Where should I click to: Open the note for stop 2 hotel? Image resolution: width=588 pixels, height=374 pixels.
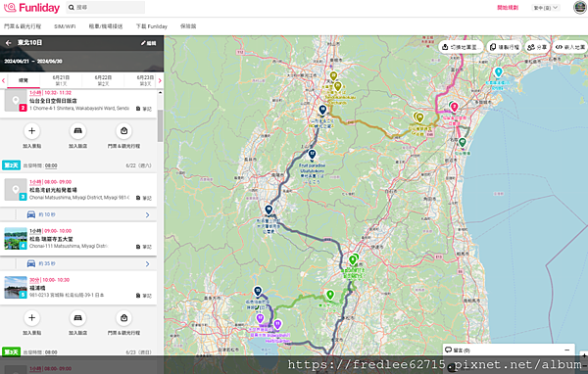point(144,109)
